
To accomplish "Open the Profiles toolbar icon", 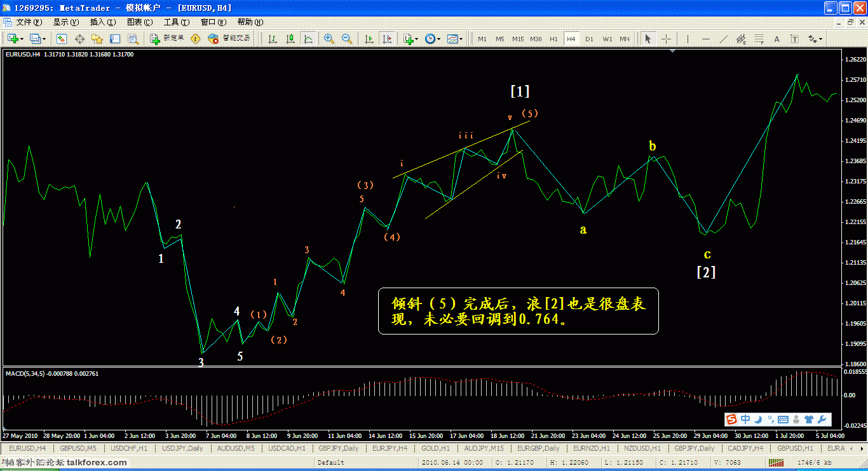I will [x=34, y=39].
